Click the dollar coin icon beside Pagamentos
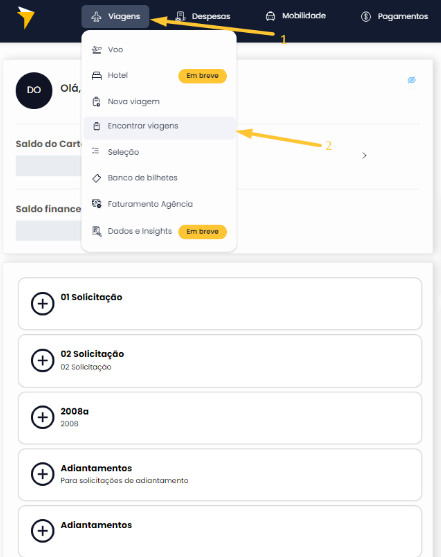The image size is (441, 557). [366, 16]
